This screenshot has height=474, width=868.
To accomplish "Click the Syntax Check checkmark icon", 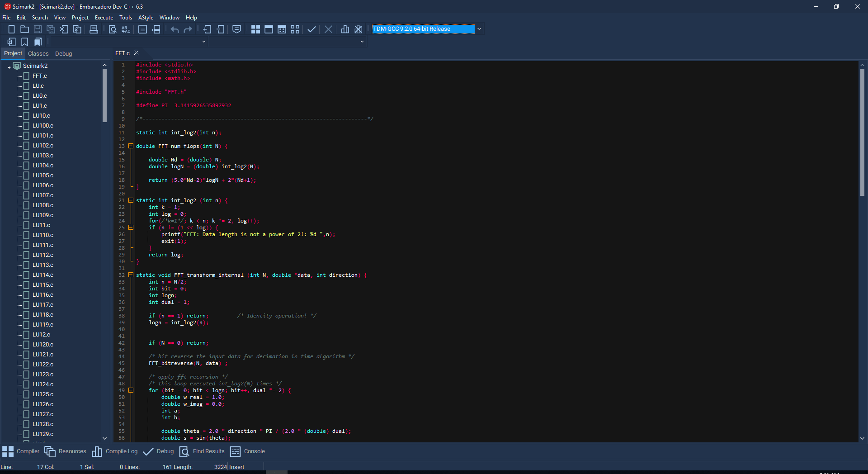I will [311, 29].
